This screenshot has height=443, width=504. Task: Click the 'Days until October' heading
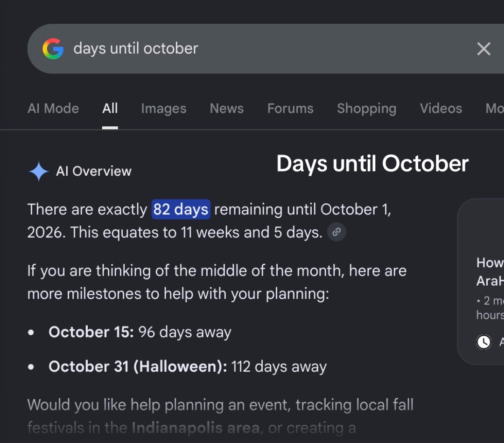[372, 164]
